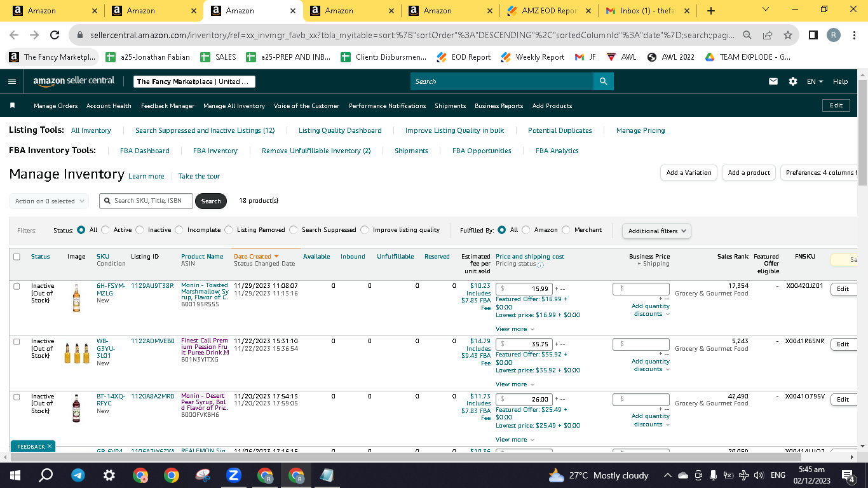Close the FEEDBACK tab with its X
This screenshot has width=868, height=488.
(x=50, y=446)
